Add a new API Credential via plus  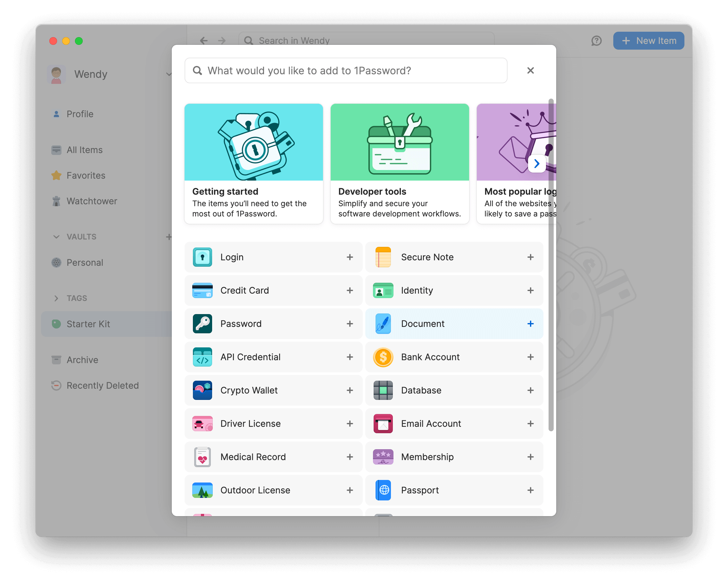click(350, 357)
